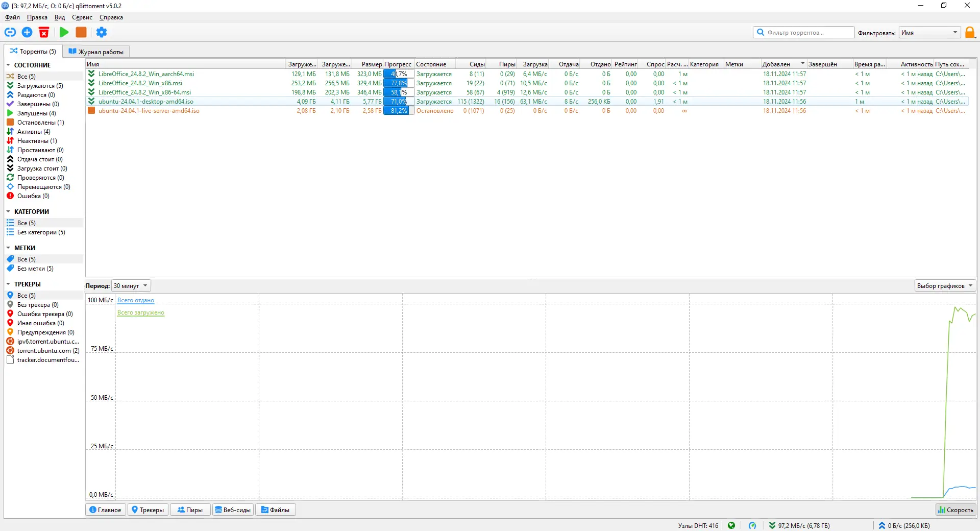980x531 pixels.
Task: Collapse the СОСТОЯНИЕ section
Action: pyautogui.click(x=8, y=65)
